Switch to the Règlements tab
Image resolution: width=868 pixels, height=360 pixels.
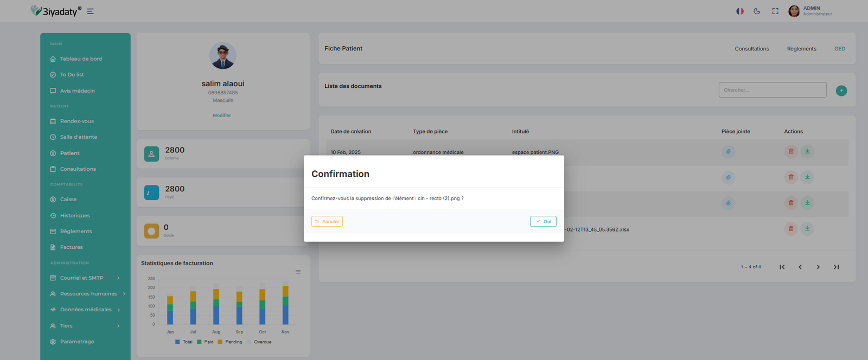[x=801, y=49]
